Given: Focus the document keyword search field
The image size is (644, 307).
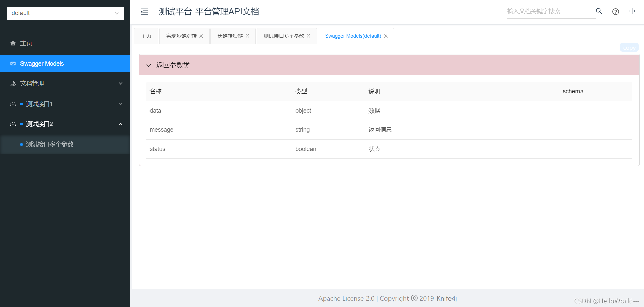Looking at the screenshot, I should [551, 11].
